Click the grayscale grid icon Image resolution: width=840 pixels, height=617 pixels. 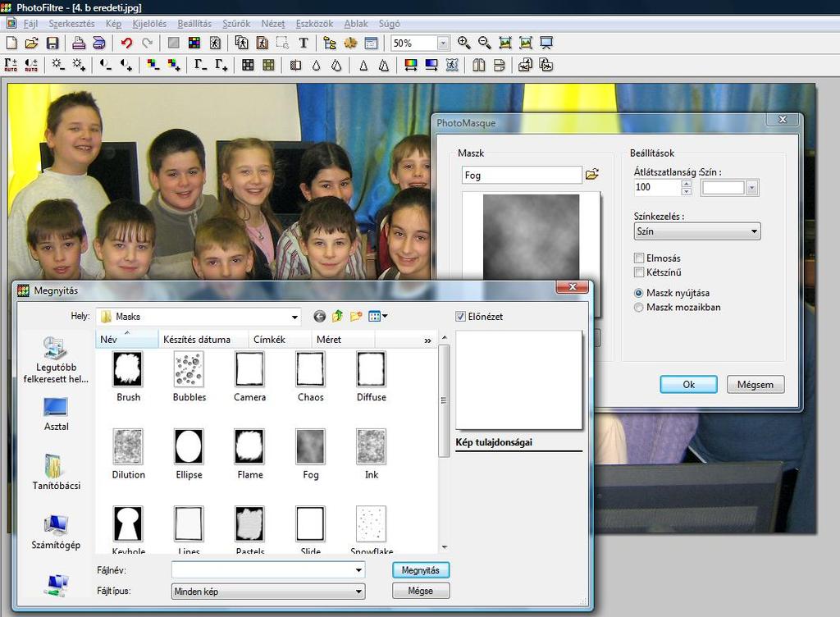(248, 66)
